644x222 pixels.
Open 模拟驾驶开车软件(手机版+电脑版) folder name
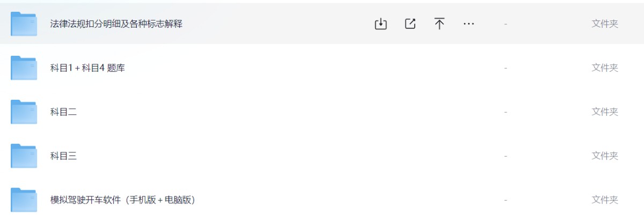pos(122,200)
